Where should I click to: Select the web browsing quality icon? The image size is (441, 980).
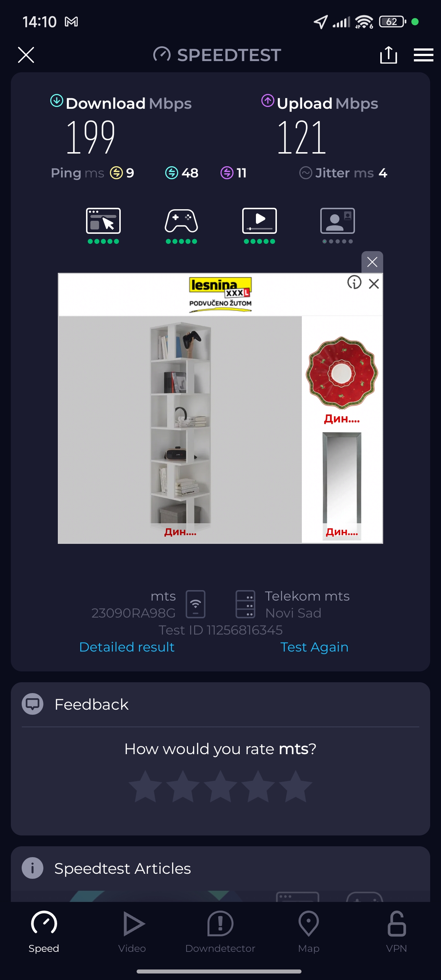pyautogui.click(x=103, y=221)
